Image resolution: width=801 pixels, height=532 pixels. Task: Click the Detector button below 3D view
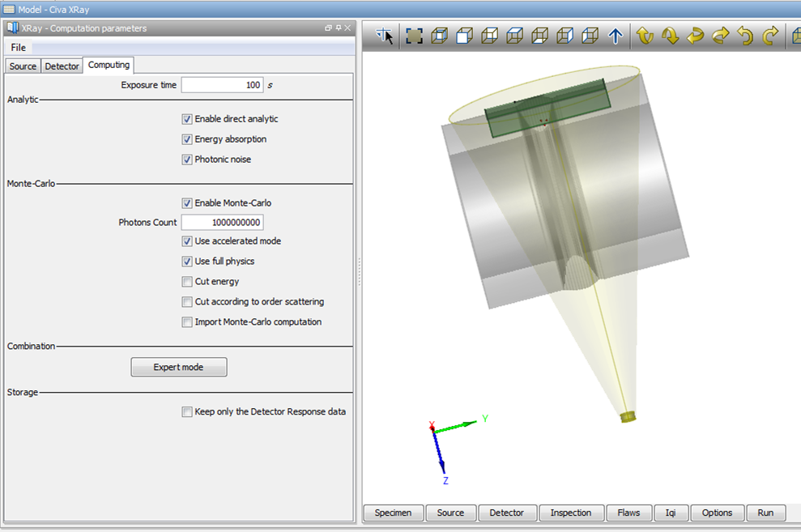pos(507,513)
